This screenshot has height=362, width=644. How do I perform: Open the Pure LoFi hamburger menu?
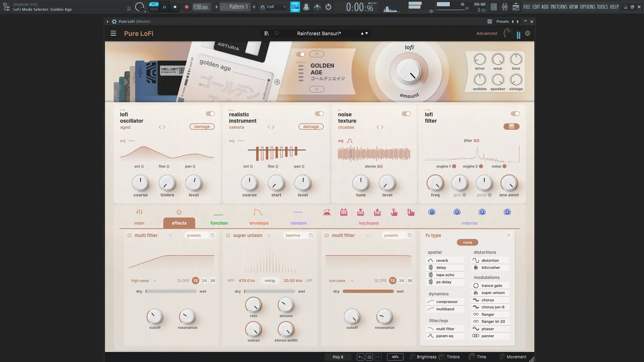coord(113,34)
